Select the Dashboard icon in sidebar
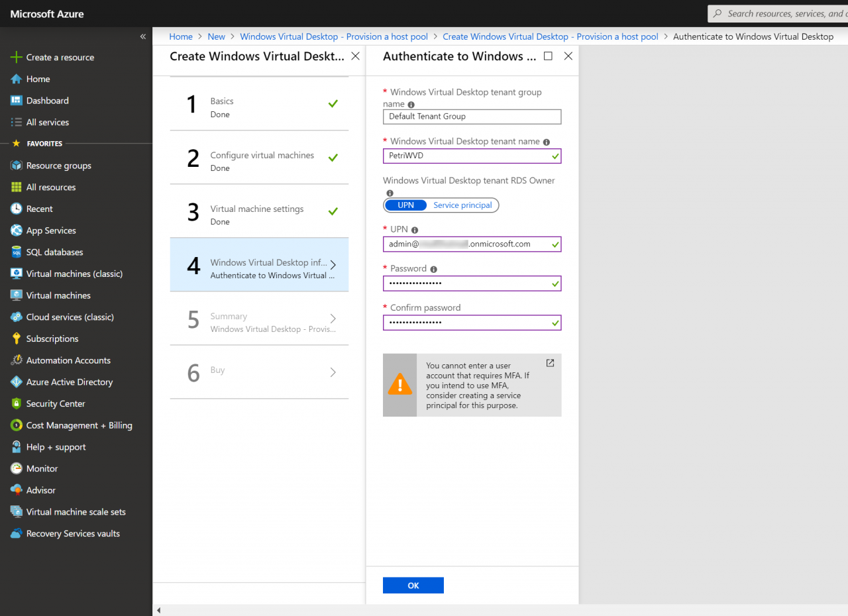Screen dimensions: 848x616 pos(16,101)
